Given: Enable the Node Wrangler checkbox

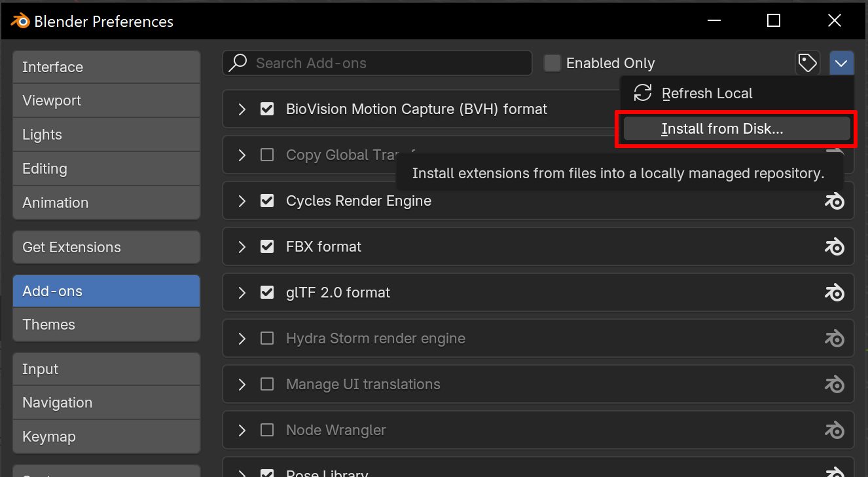Looking at the screenshot, I should pyautogui.click(x=267, y=430).
